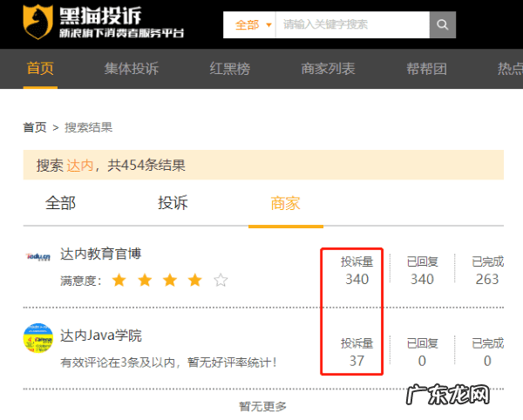Click the 暂无更多 footer text

pos(263,407)
